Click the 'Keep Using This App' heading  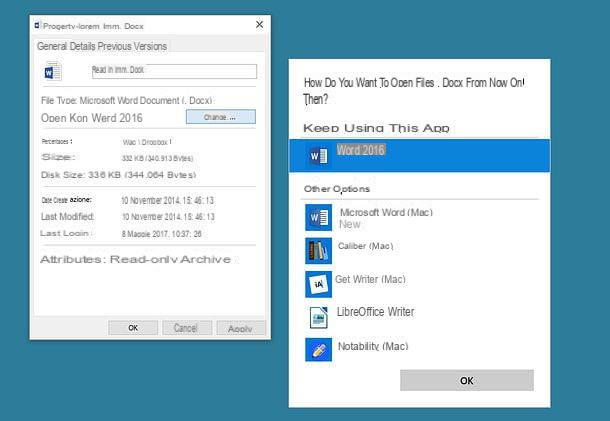pyautogui.click(x=376, y=128)
